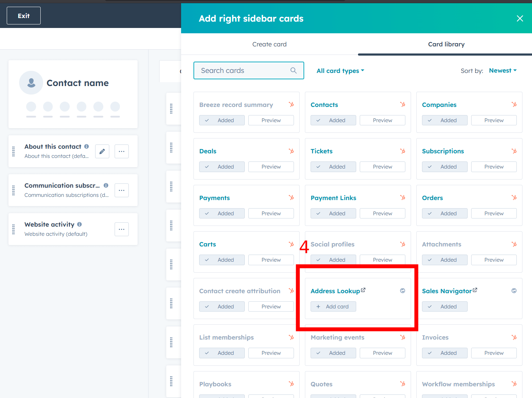
Task: Click the status icon on Address Lookup card
Action: 403,290
